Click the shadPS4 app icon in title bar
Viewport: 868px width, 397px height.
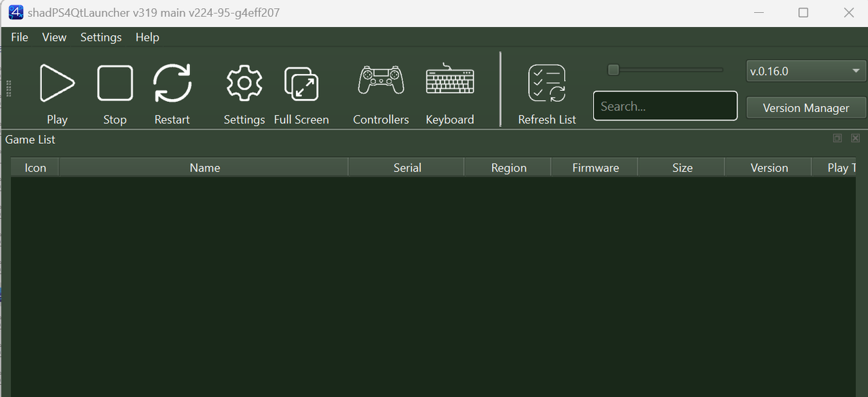16,12
